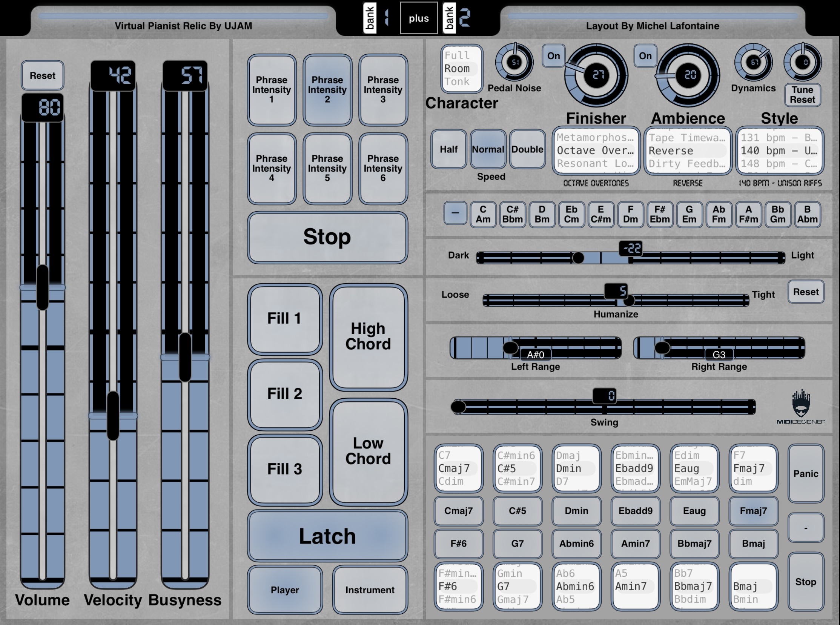Toggle the Ambience On switch
The image size is (840, 625).
coord(645,56)
